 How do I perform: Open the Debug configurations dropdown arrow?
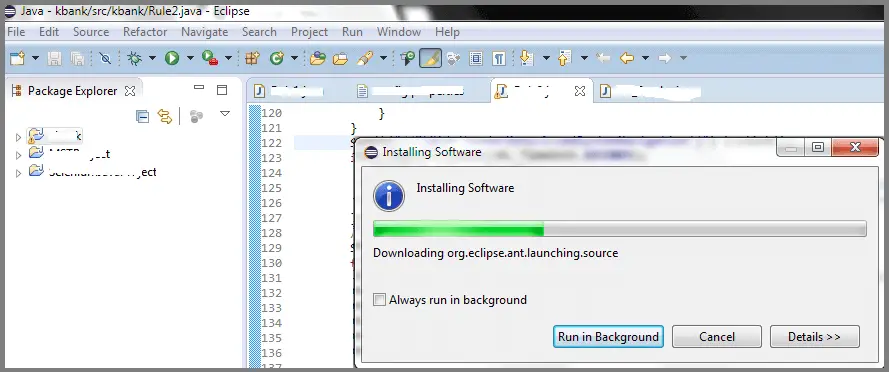coord(153,58)
